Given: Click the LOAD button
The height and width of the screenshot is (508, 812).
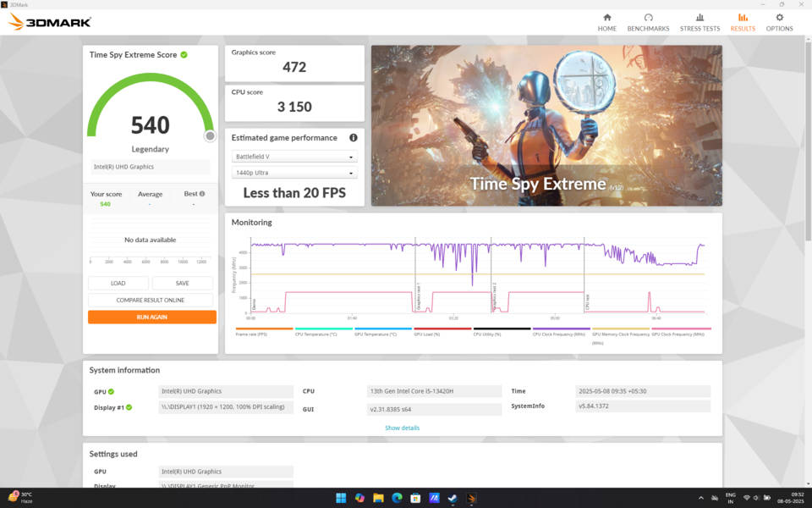Looking at the screenshot, I should click(118, 283).
